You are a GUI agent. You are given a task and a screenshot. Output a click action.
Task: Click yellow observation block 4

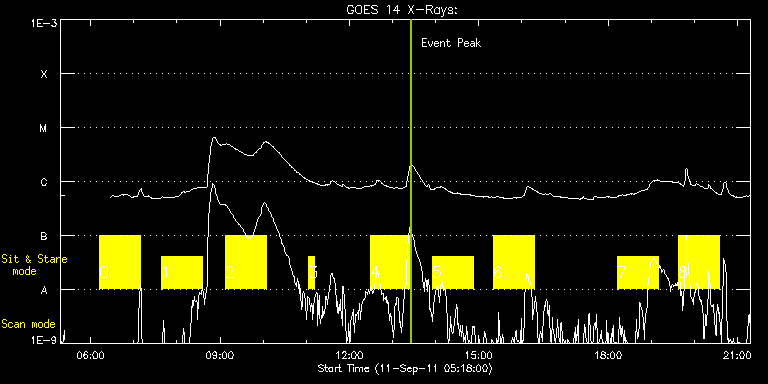(x=389, y=262)
